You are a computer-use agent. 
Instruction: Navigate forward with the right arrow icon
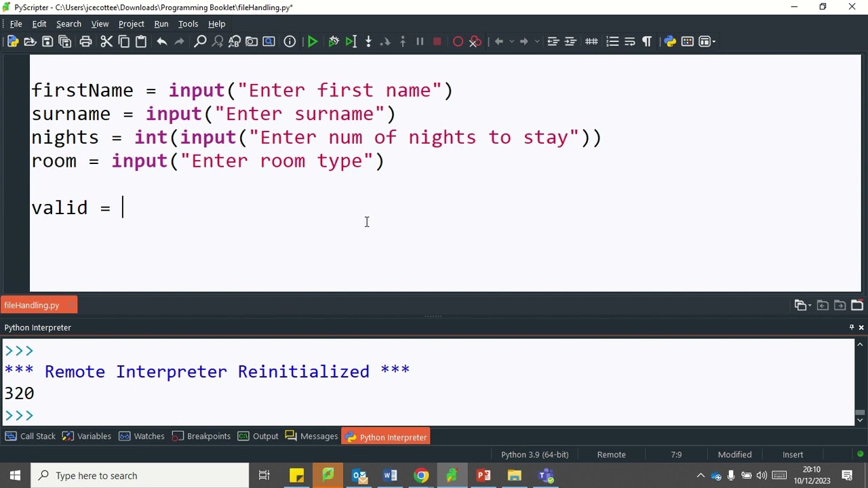coord(524,41)
